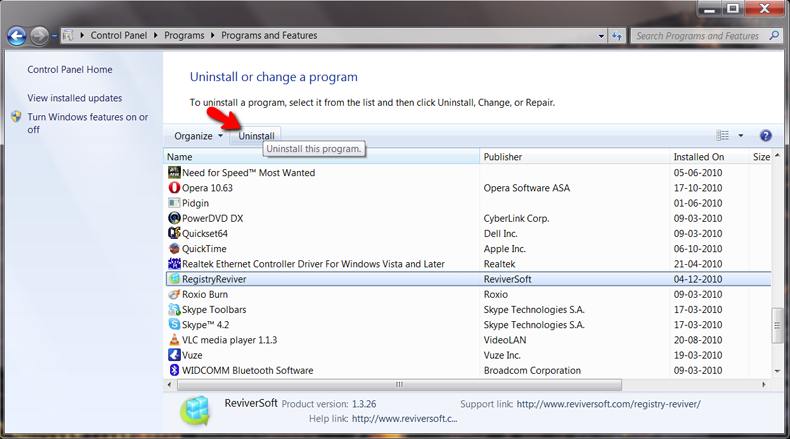Go to Control Panel Home

click(70, 70)
